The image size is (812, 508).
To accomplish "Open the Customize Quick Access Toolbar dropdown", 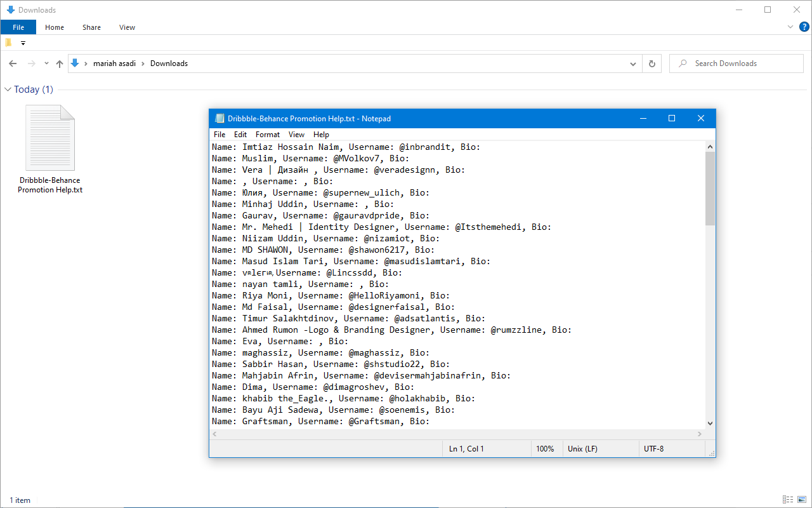I will [x=23, y=43].
